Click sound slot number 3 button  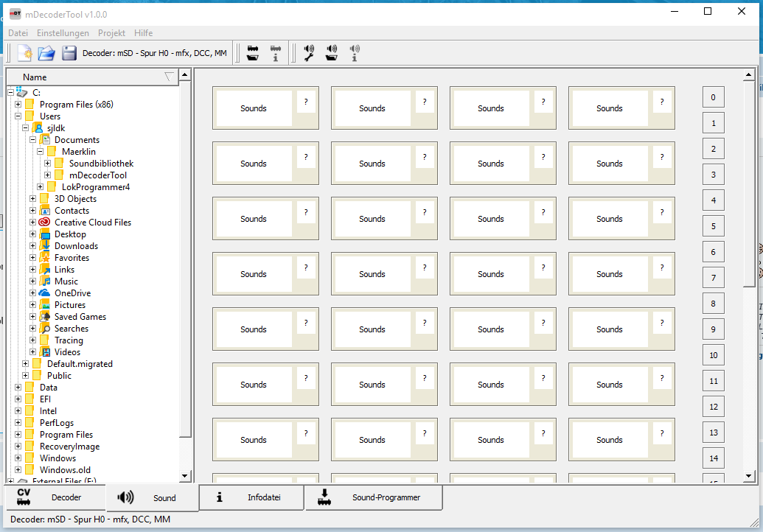[714, 175]
